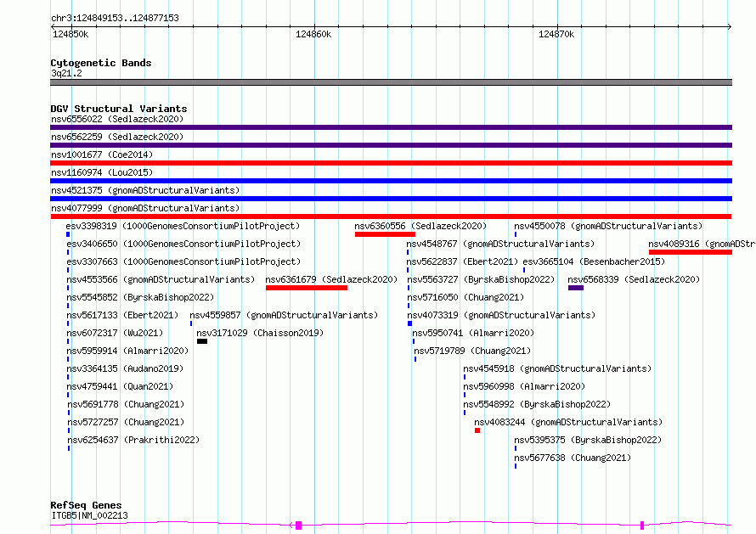This screenshot has width=756, height=534.
Task: Select the purple bar for nsv6556022
Action: pyautogui.click(x=391, y=127)
